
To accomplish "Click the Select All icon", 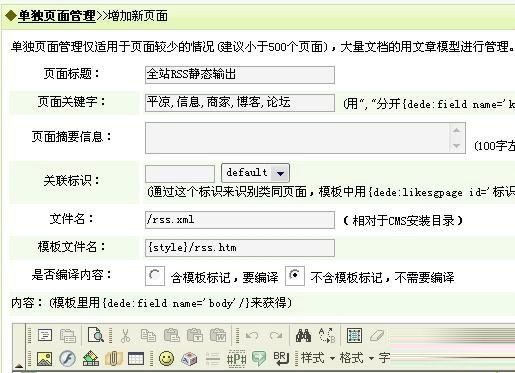I will tap(354, 335).
